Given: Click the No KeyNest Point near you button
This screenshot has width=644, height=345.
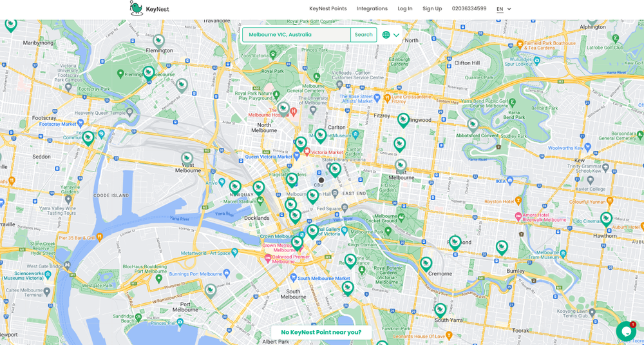Looking at the screenshot, I should [x=321, y=332].
